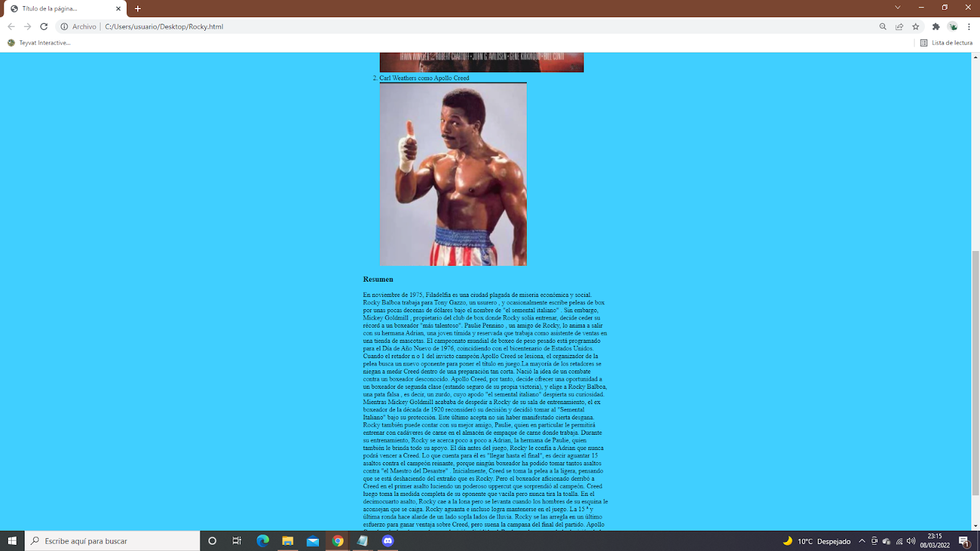The image size is (980, 551).
Task: Click the vertical scrollbar thumb
Action: [x=976, y=373]
